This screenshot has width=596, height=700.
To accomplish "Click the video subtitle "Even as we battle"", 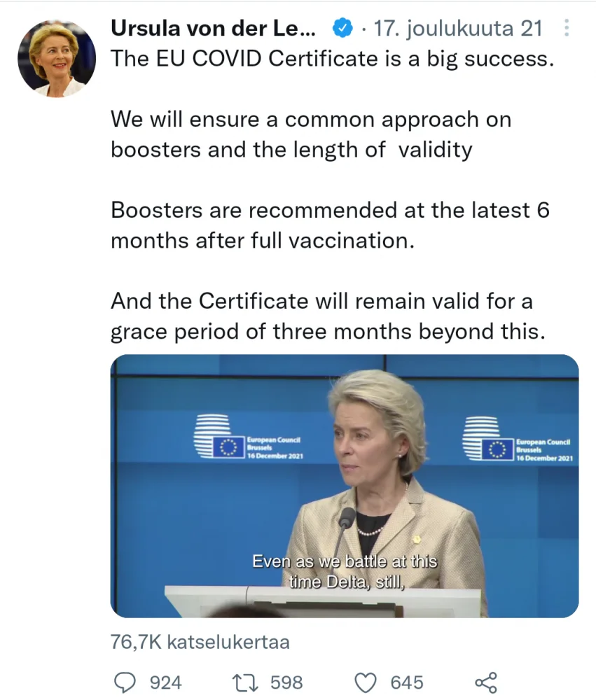I will click(x=344, y=561).
